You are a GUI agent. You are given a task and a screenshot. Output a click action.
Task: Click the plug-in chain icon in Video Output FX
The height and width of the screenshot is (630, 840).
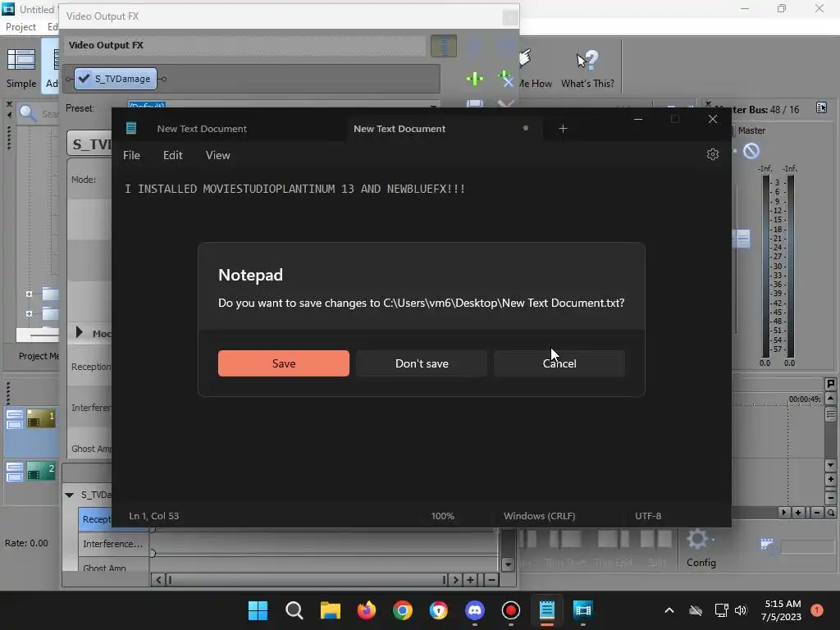point(444,46)
